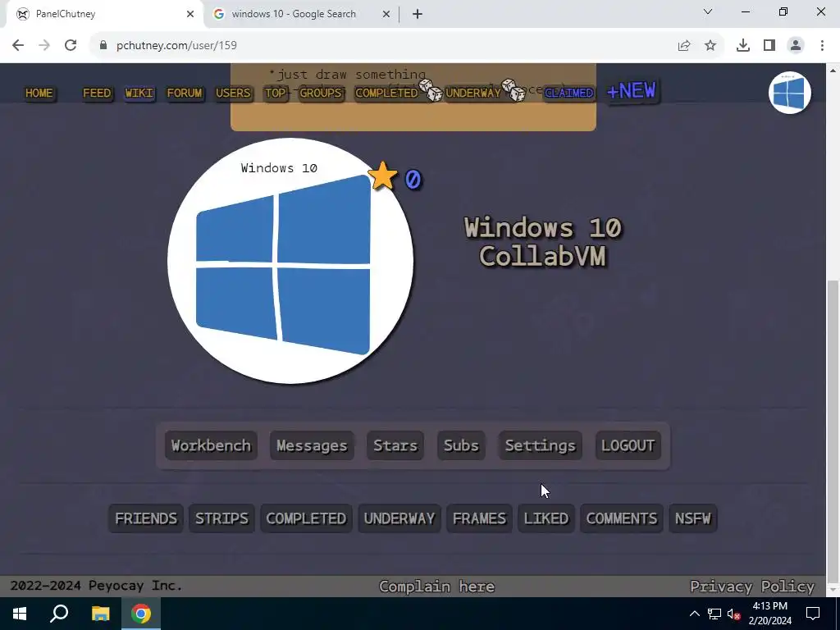The image size is (840, 630).
Task: Open the tab search chevron
Action: click(x=708, y=11)
